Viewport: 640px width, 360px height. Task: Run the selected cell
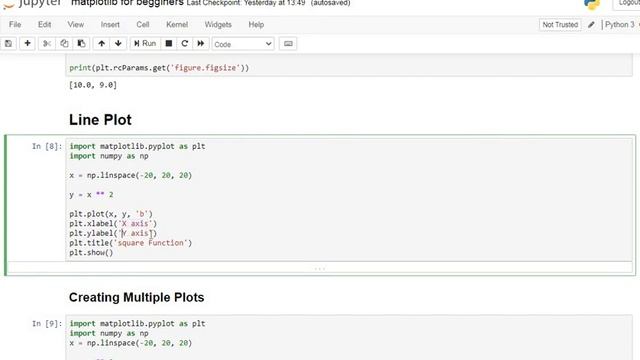pos(145,44)
